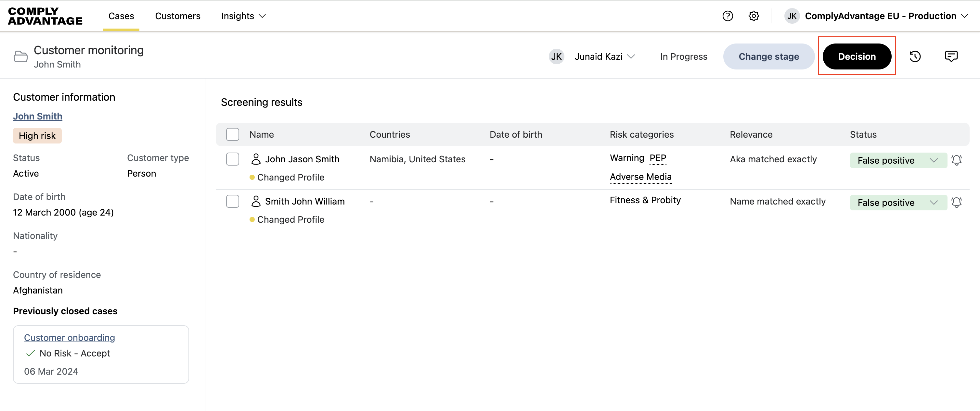The height and width of the screenshot is (411, 980).
Task: Open the case comments icon
Action: 951,56
